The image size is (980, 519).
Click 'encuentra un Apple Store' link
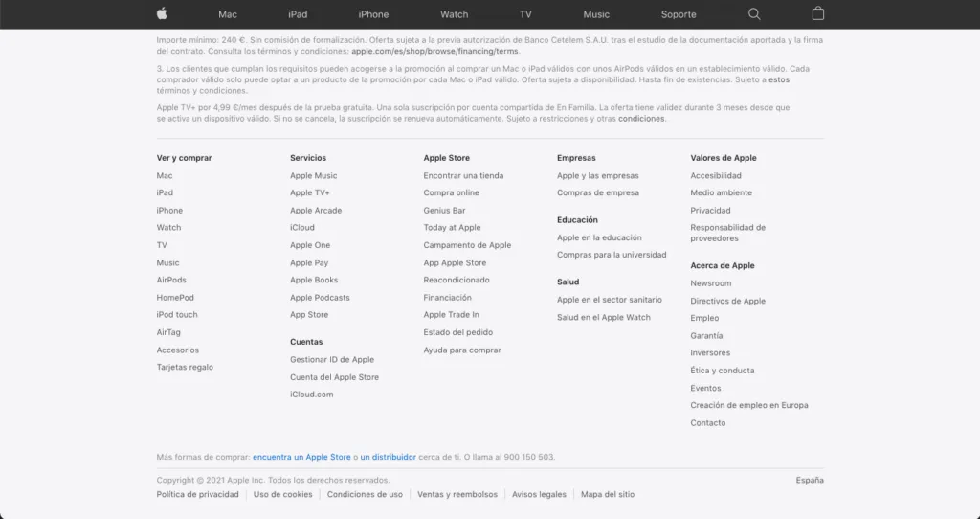[301, 457]
